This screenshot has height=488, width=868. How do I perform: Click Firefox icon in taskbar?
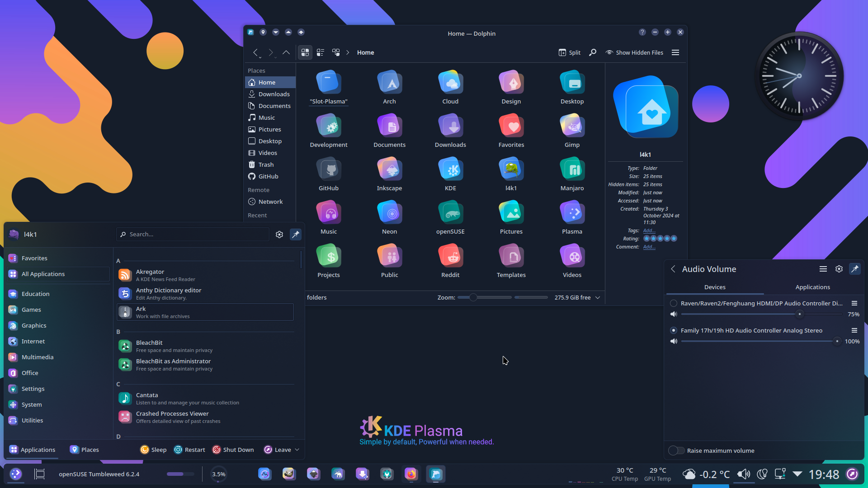tap(411, 474)
